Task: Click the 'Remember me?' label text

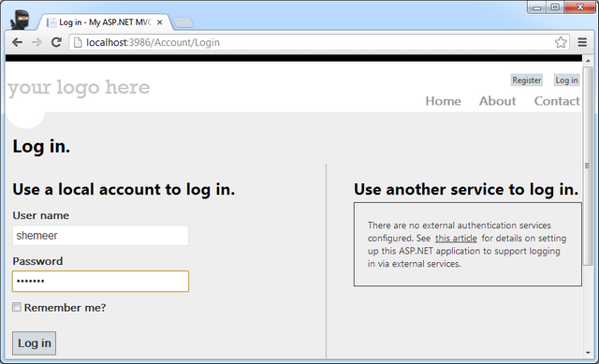Action: pos(65,308)
